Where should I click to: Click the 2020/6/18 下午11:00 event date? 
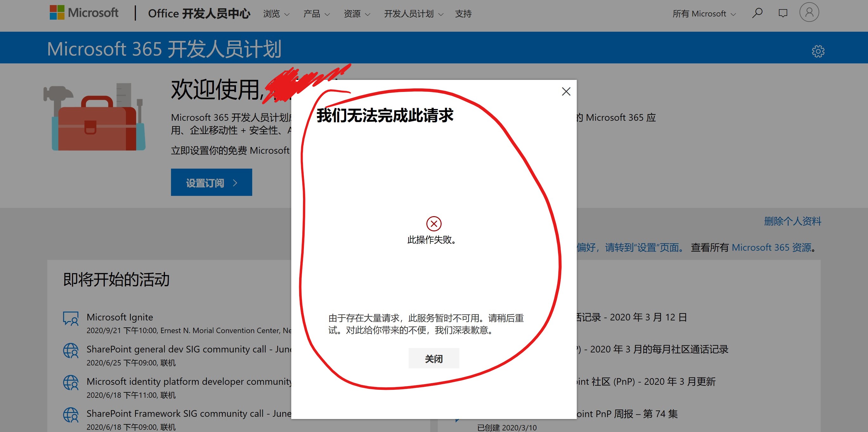[x=131, y=395]
